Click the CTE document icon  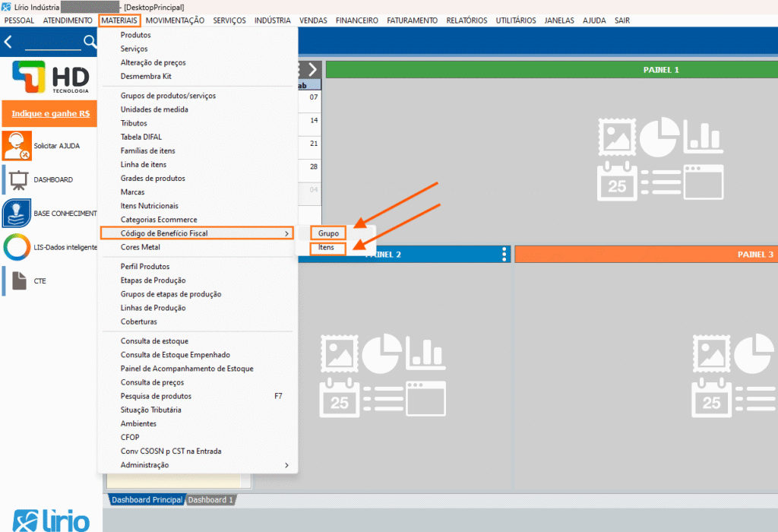[x=17, y=280]
